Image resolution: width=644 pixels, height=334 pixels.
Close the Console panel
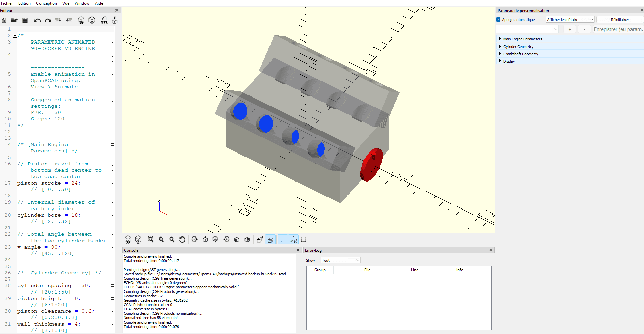(298, 250)
